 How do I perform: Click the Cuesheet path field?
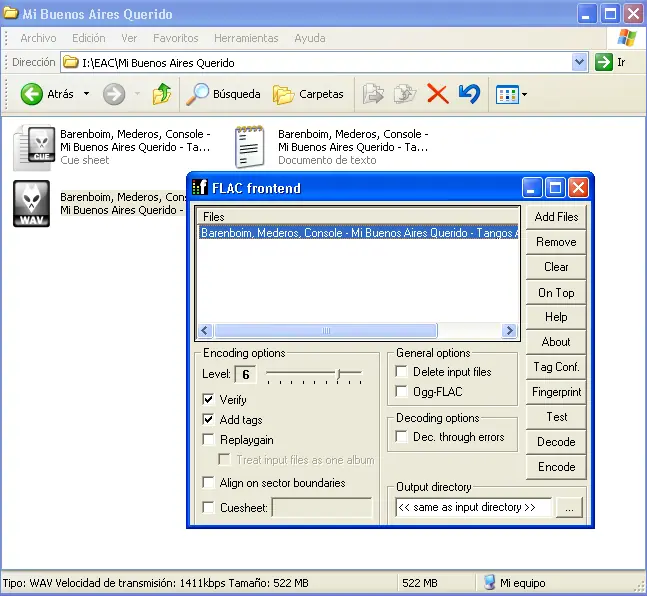point(322,507)
